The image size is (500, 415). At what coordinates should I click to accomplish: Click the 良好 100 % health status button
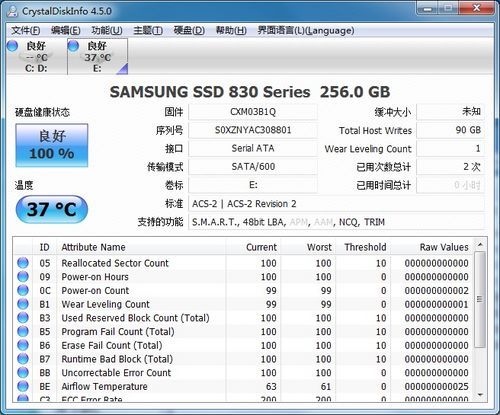point(52,145)
